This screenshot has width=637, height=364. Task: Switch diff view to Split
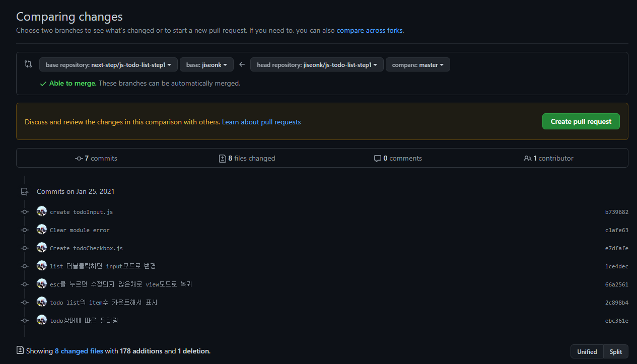[616, 351]
